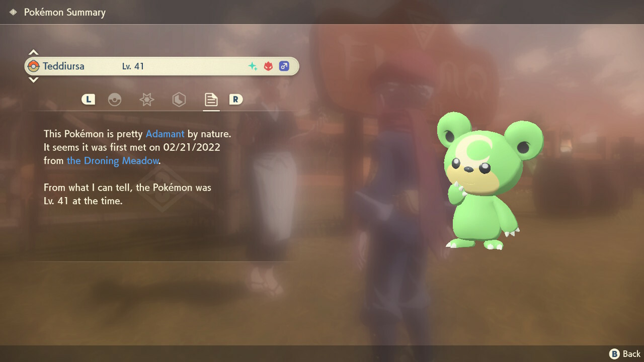This screenshot has height=362, width=644.
Task: Click the Teddiursa name label
Action: pyautogui.click(x=63, y=66)
